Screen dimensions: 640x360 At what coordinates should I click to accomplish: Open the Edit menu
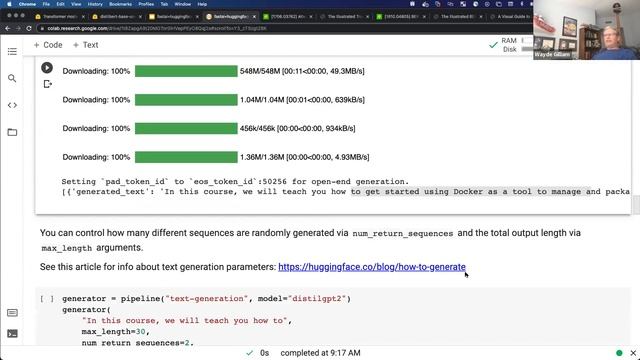tap(60, 4)
